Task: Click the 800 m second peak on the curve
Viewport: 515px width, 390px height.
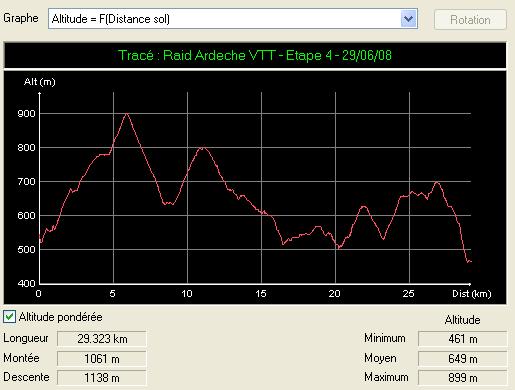Action: tap(202, 148)
